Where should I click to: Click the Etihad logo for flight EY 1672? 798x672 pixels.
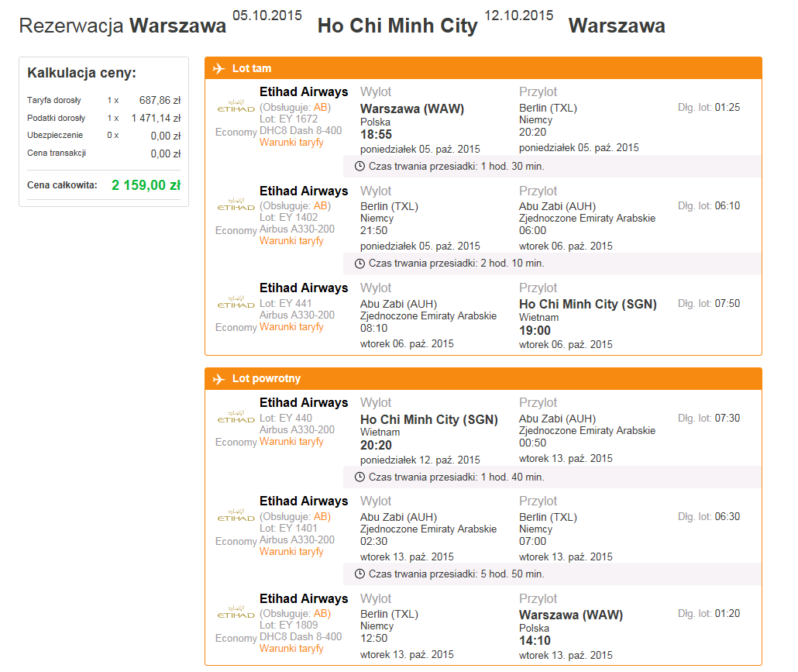click(236, 106)
